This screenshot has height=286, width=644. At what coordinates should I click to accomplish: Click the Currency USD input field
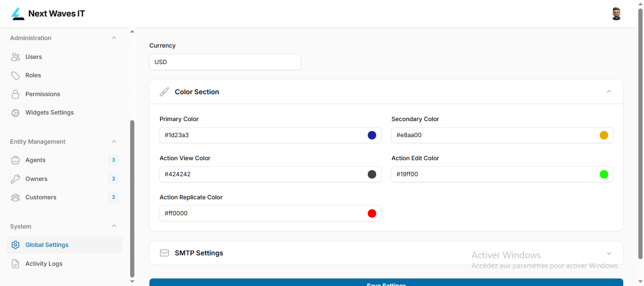click(225, 62)
